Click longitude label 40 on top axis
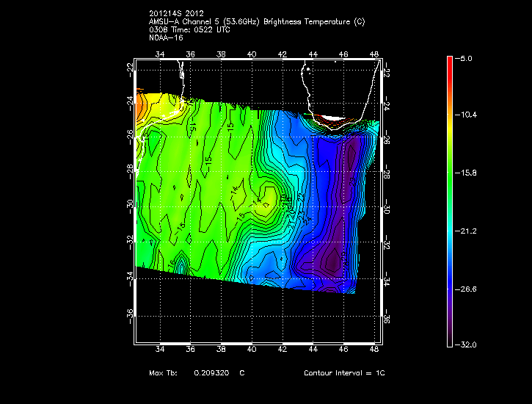 coord(252,54)
